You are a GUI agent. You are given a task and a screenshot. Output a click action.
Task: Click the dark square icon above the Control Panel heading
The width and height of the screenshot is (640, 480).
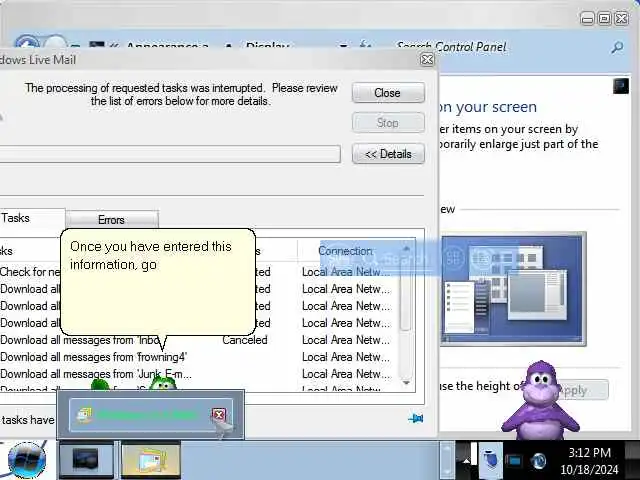coord(621,86)
